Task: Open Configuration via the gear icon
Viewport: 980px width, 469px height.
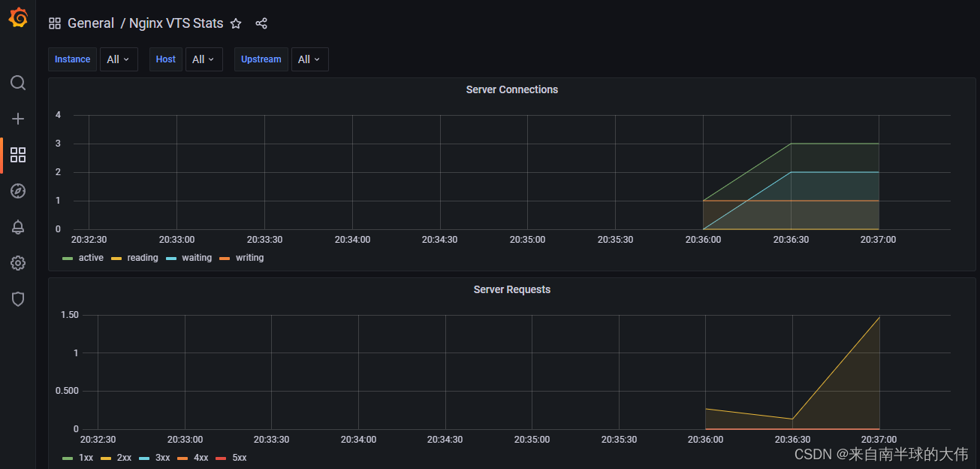Action: pos(17,263)
